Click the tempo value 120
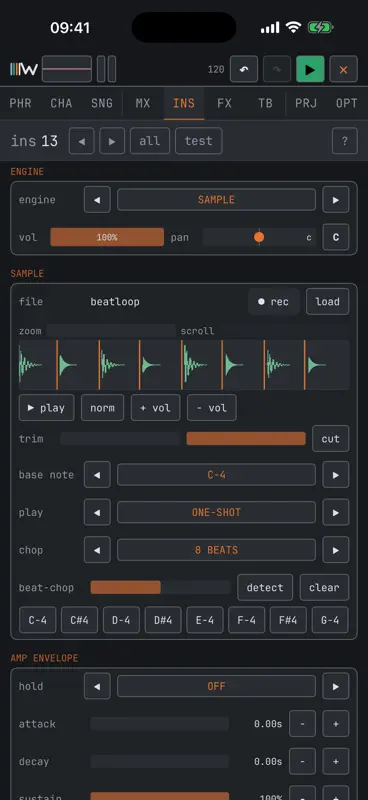368x800 pixels. tap(216, 70)
